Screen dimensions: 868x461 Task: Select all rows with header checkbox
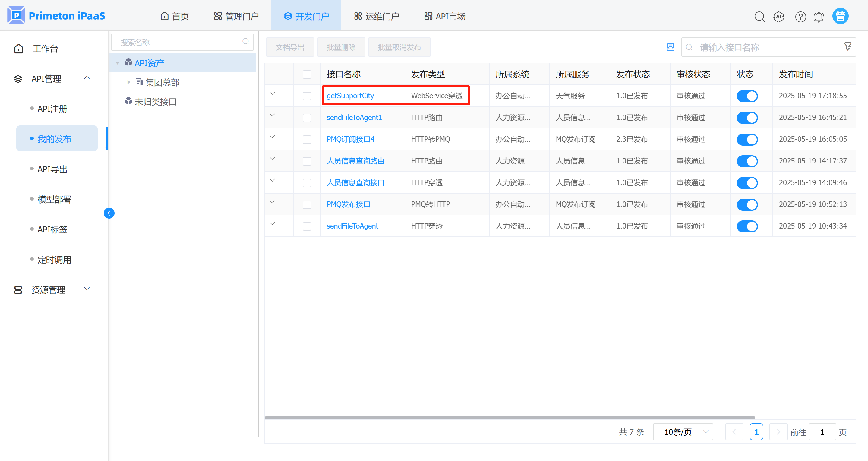(307, 74)
